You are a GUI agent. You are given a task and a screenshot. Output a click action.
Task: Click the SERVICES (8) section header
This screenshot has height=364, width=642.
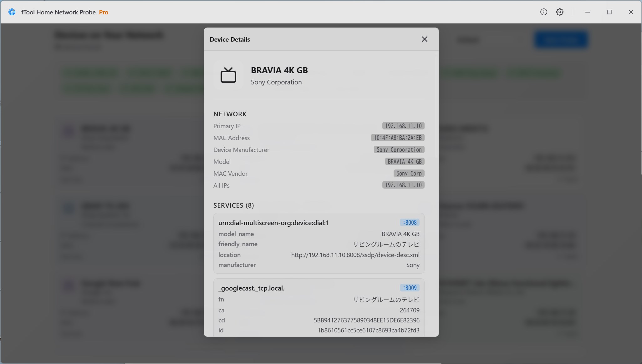(x=234, y=205)
